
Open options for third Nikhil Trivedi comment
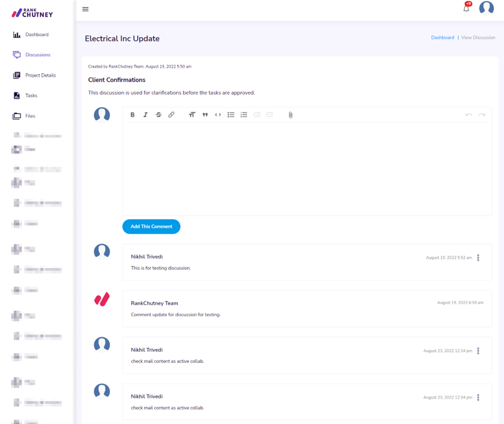[x=478, y=351]
